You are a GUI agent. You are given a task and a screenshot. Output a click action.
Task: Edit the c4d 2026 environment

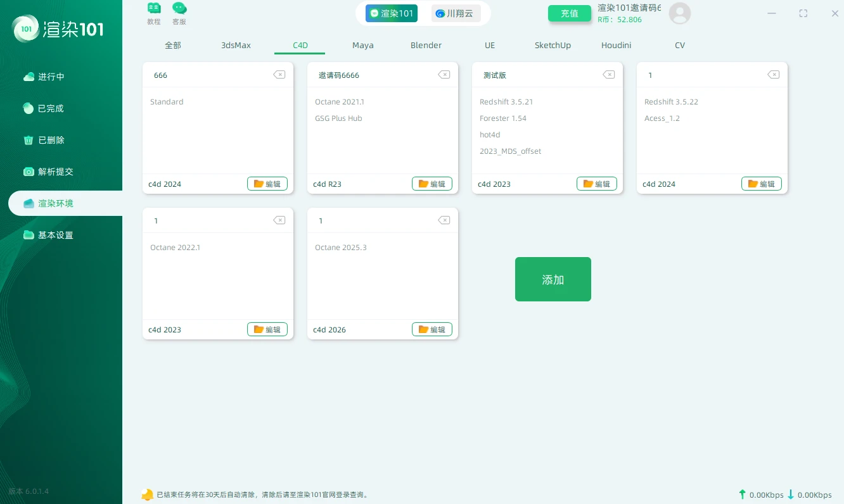pos(432,329)
